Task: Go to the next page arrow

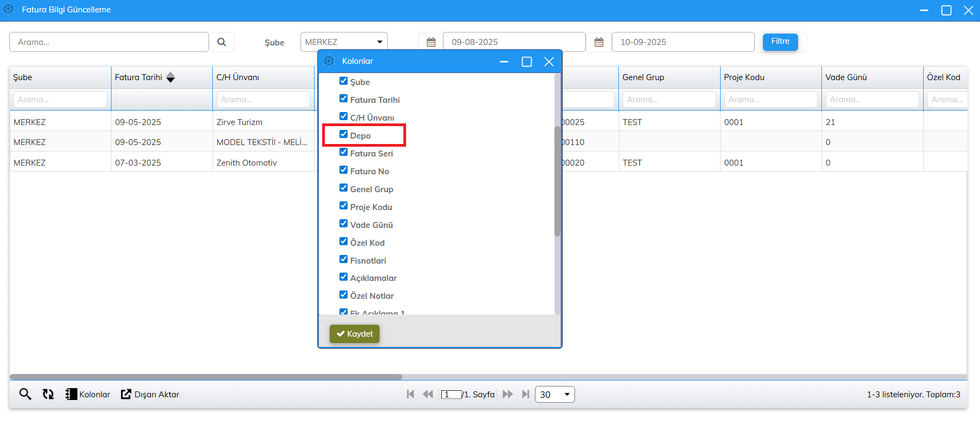Action: 507,394
